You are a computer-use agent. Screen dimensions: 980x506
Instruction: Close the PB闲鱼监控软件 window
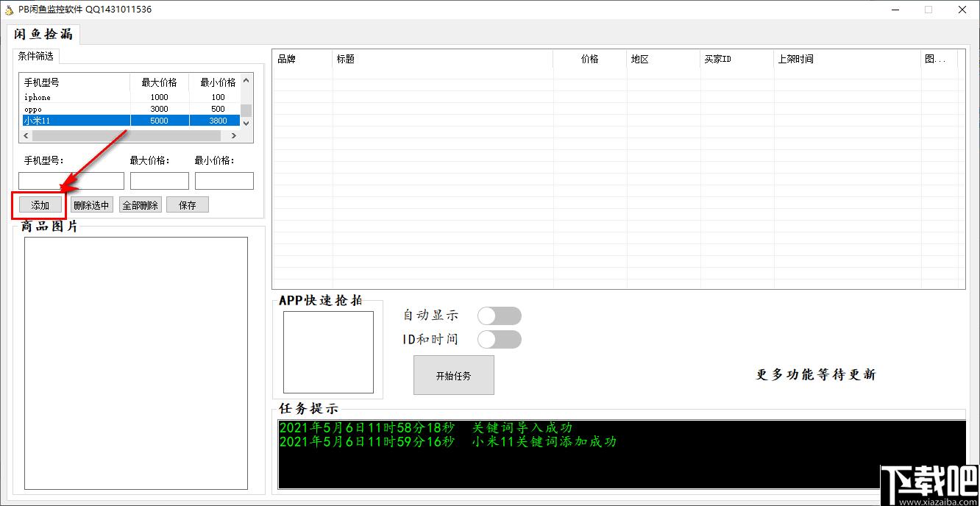click(962, 10)
